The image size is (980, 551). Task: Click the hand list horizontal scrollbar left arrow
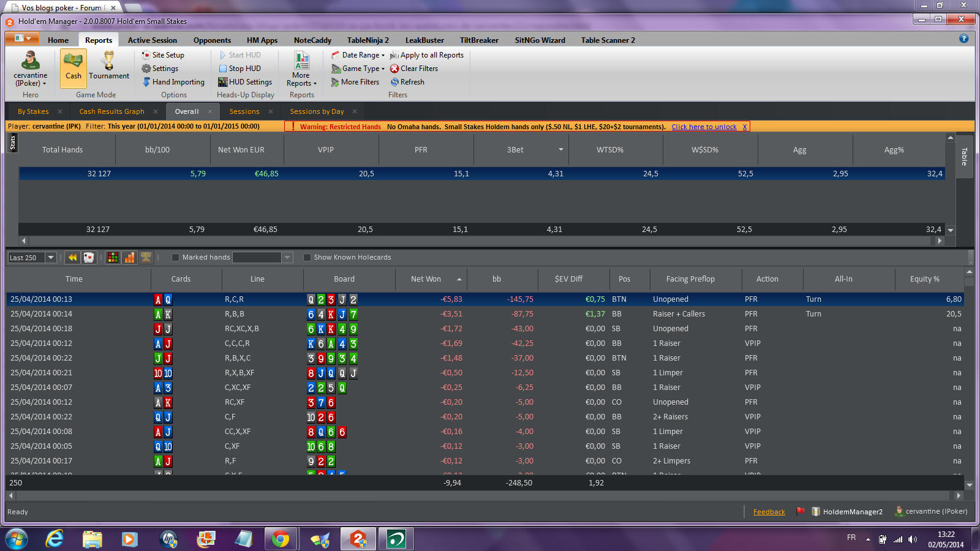pos(11,495)
